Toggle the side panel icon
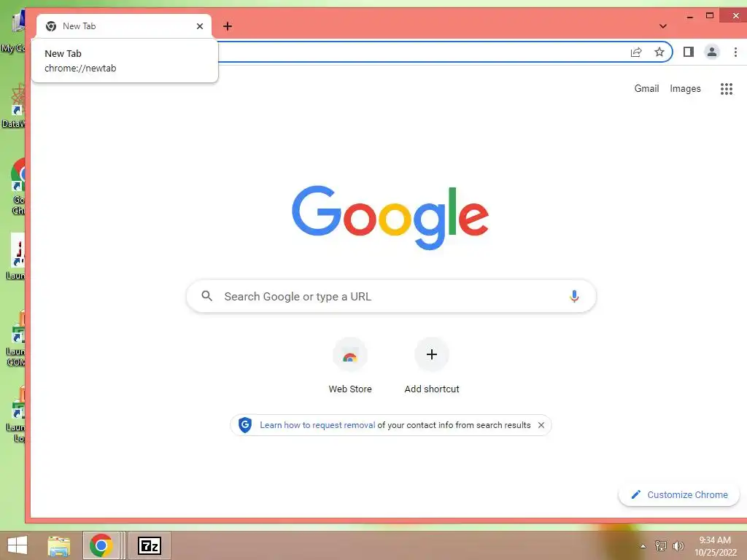The image size is (747, 560). click(x=689, y=52)
